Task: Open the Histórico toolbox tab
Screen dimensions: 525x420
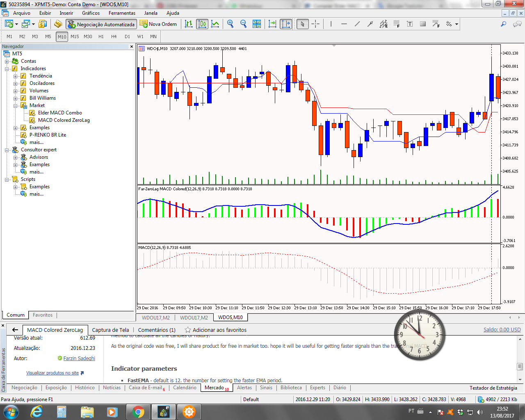Action: pyautogui.click(x=85, y=388)
